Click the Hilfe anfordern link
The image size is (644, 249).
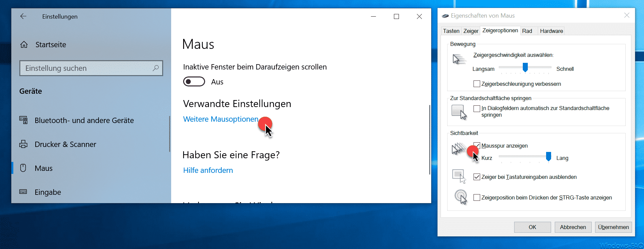point(208,170)
